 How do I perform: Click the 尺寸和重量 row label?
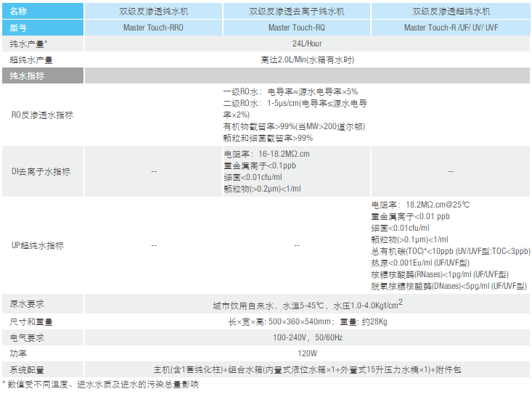pyautogui.click(x=31, y=321)
